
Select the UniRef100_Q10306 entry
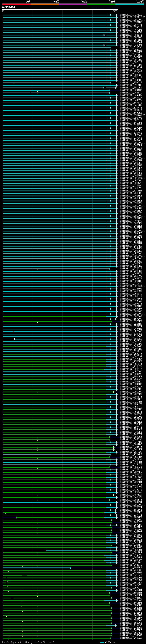pos(131,337)
